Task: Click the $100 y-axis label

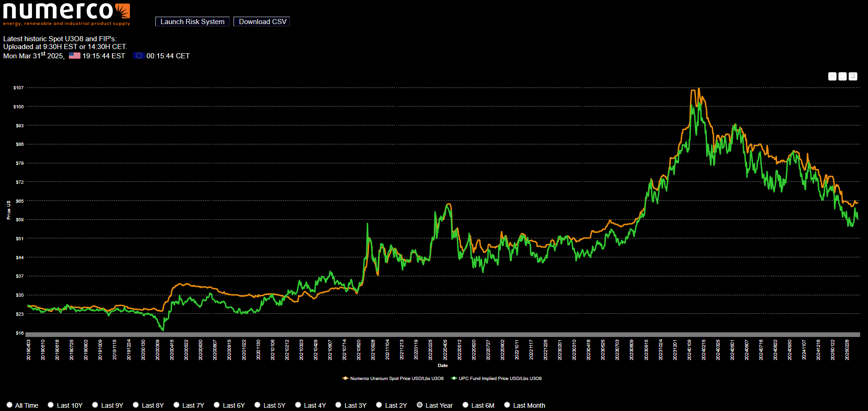Action: point(18,106)
